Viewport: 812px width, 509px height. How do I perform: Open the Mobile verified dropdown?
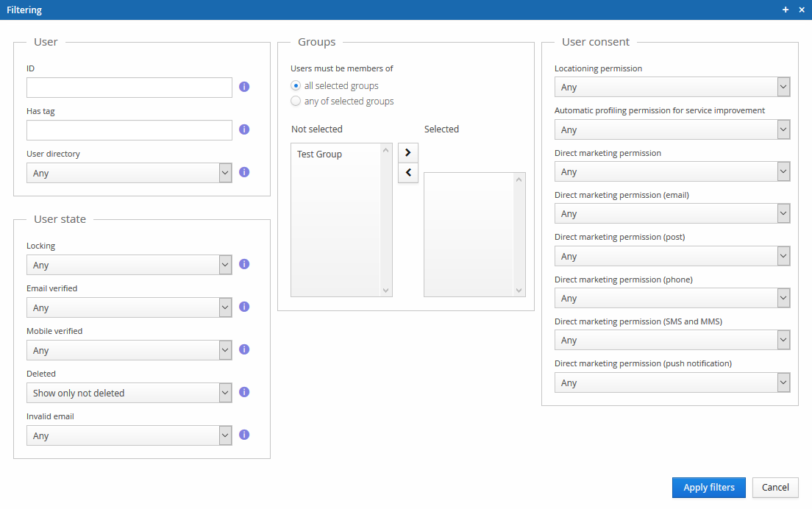pos(129,350)
